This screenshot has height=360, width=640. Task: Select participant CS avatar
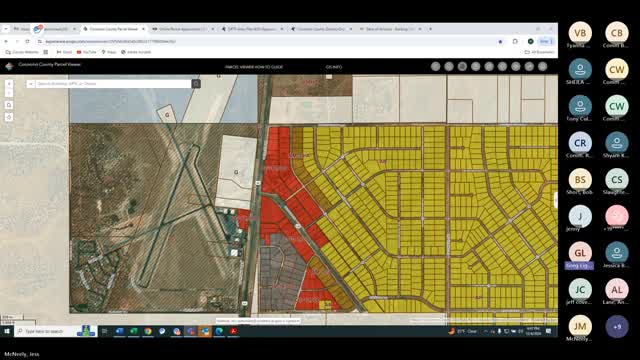[617, 180]
